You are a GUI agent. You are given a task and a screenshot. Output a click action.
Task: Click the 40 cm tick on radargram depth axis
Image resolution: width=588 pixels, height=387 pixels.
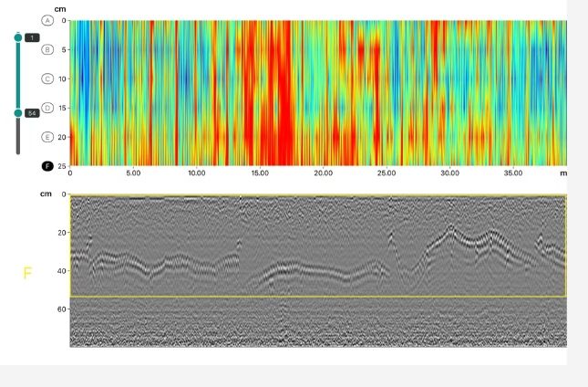tap(62, 271)
